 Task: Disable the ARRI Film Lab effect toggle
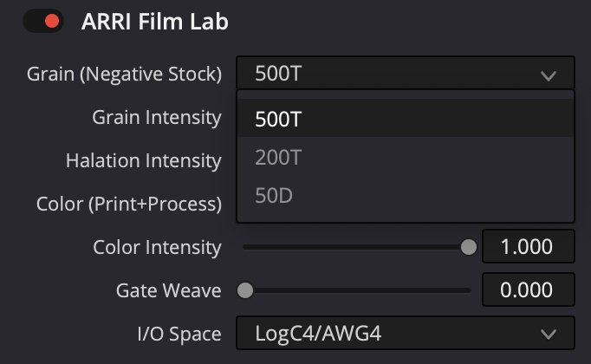coord(43,21)
